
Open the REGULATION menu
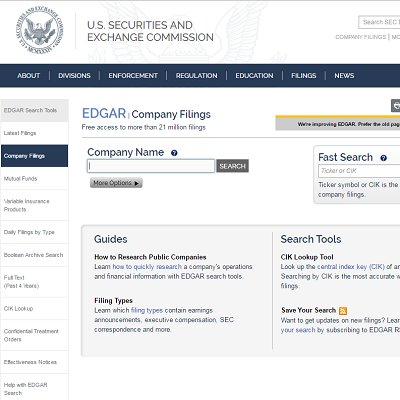pos(196,76)
